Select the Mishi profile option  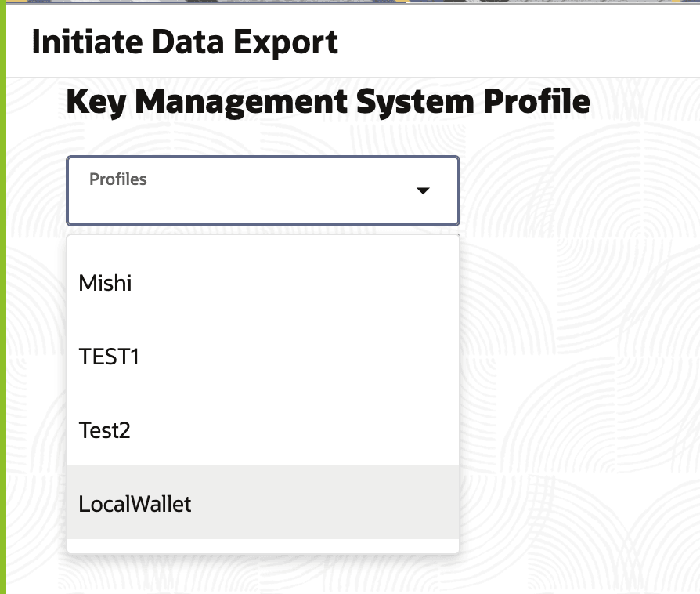tap(263, 283)
